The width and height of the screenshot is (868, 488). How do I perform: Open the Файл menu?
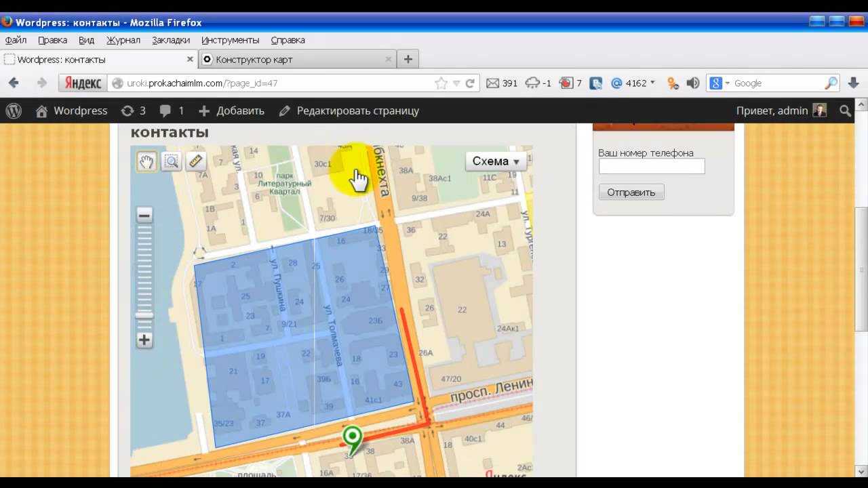[x=16, y=40]
